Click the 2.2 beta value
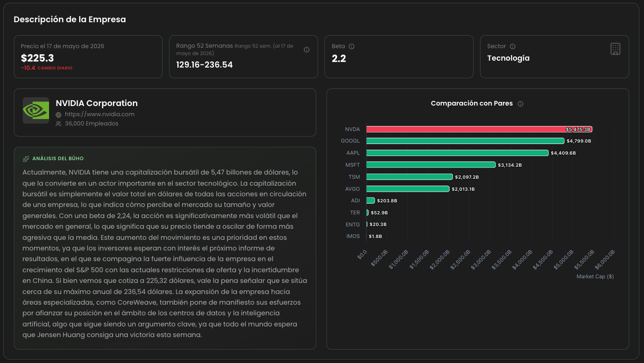644x363 pixels. (339, 58)
